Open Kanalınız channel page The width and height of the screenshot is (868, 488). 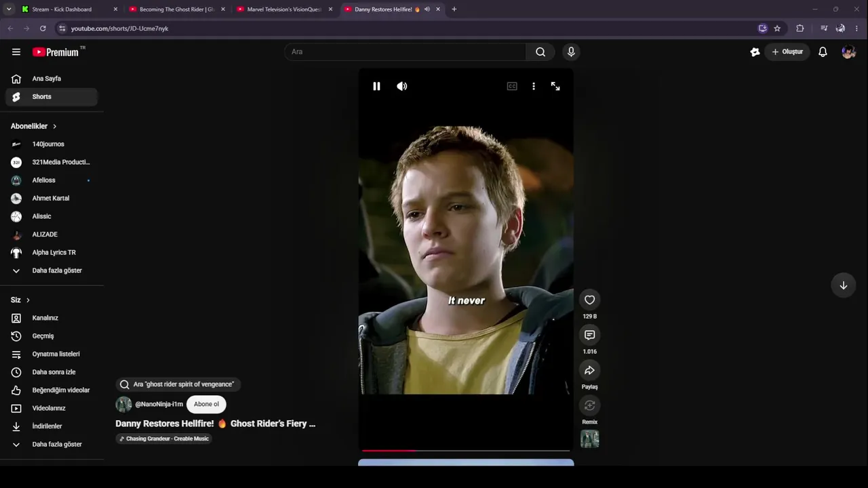pos(52,318)
